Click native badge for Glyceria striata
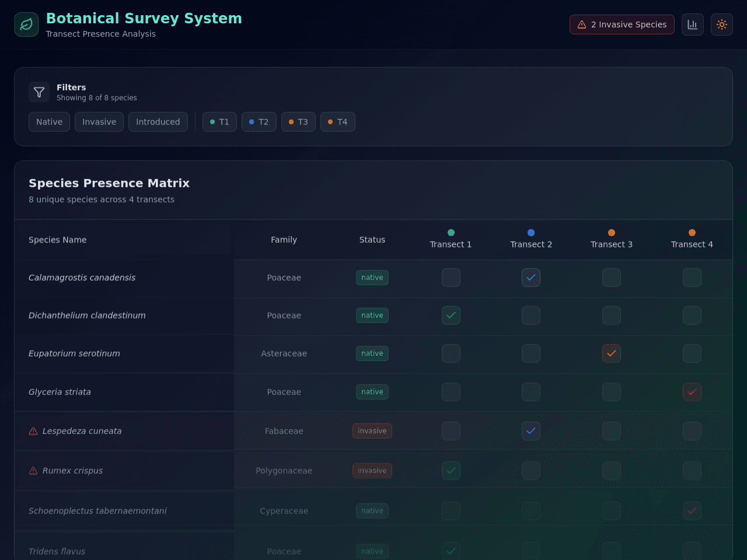The image size is (747, 560). 372,392
